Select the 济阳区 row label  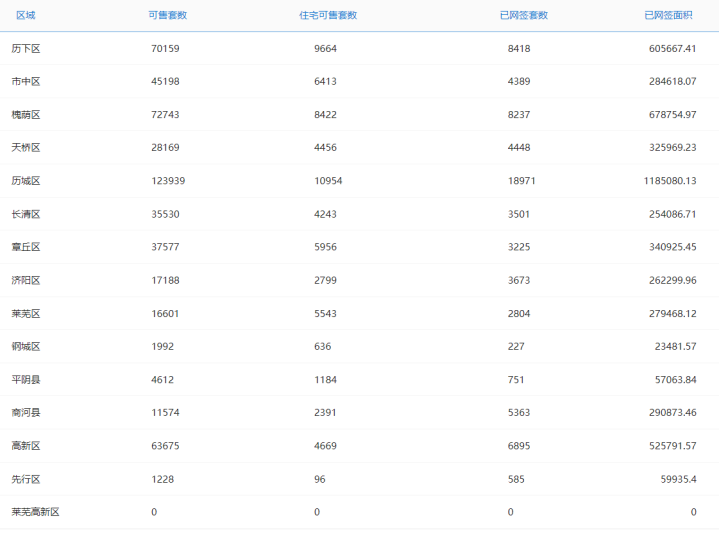click(26, 281)
